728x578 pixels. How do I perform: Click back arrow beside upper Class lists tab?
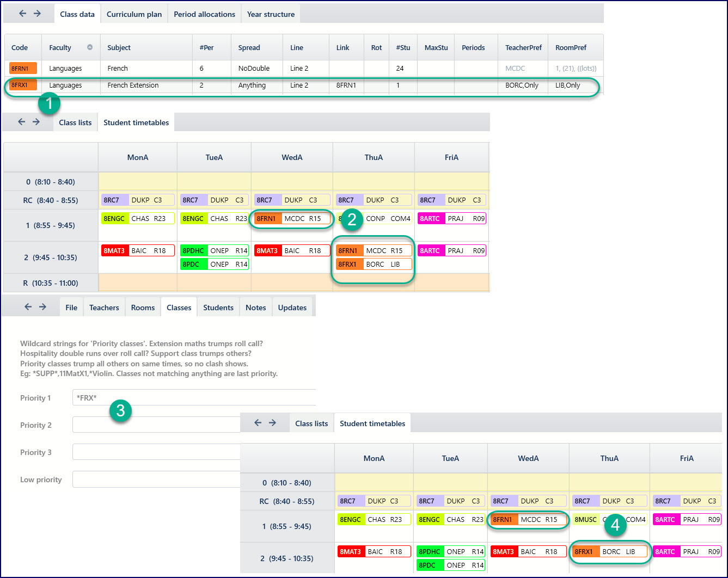click(21, 122)
